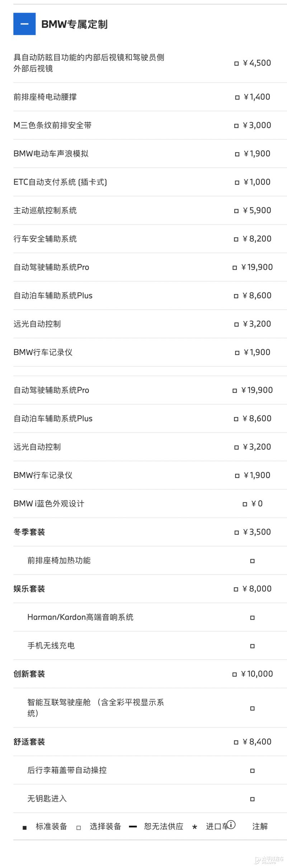Check the 冬季套装 package box

click(236, 532)
